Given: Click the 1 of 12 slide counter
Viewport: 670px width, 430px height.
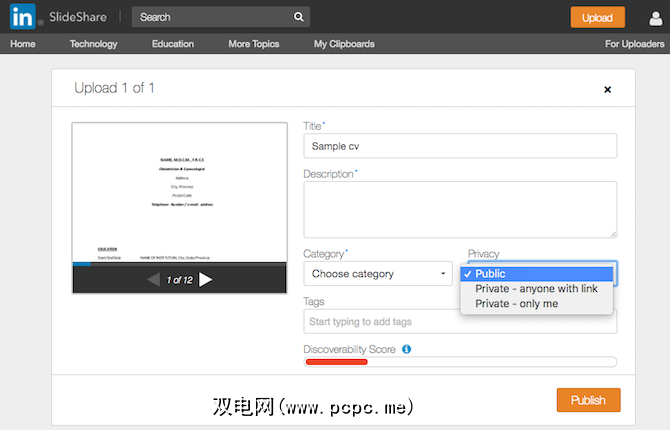Looking at the screenshot, I should coord(179,280).
